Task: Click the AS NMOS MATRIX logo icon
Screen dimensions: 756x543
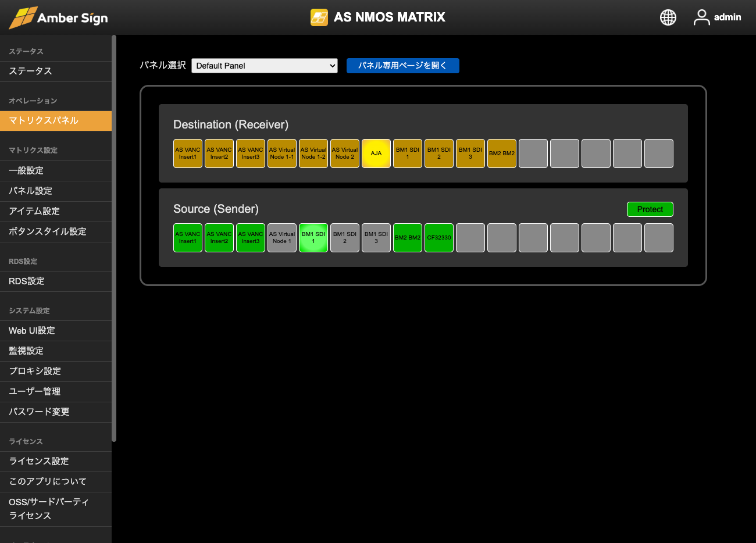Action: click(319, 17)
